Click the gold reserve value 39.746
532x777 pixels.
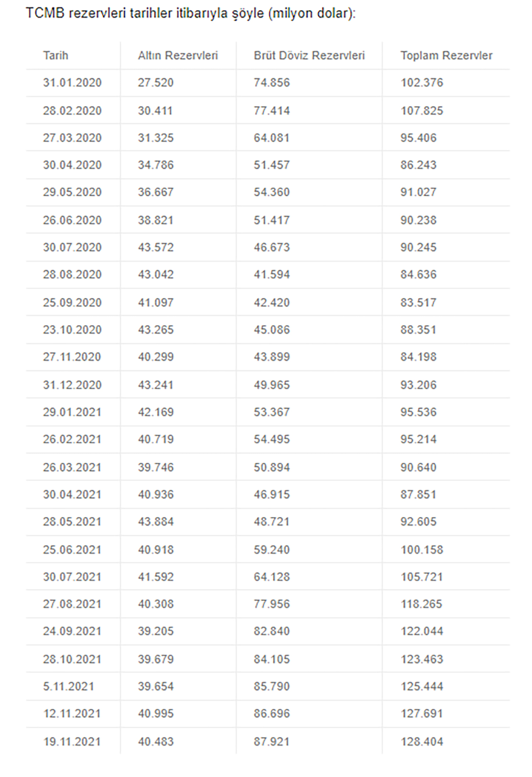(x=155, y=467)
